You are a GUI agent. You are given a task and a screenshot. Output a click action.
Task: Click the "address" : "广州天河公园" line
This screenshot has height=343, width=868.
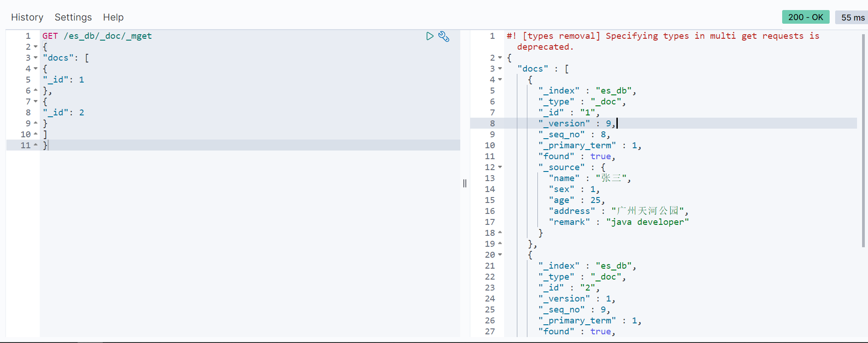click(619, 211)
